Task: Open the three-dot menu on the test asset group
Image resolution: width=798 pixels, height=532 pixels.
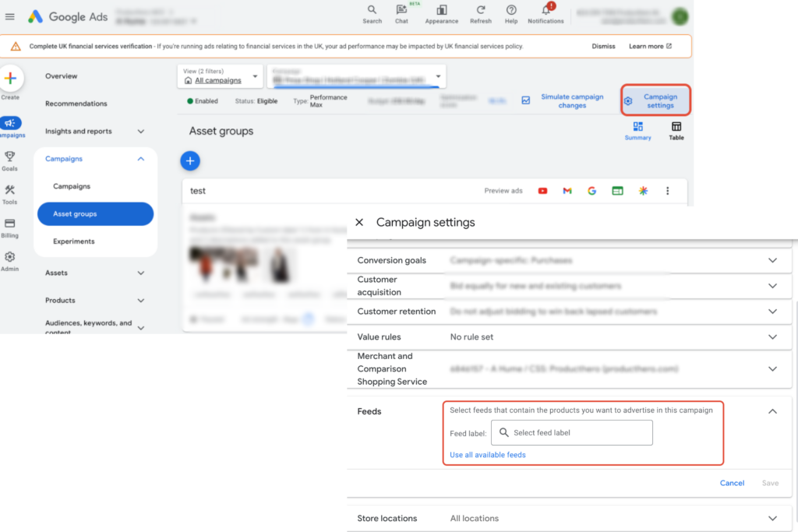Action: [668, 190]
